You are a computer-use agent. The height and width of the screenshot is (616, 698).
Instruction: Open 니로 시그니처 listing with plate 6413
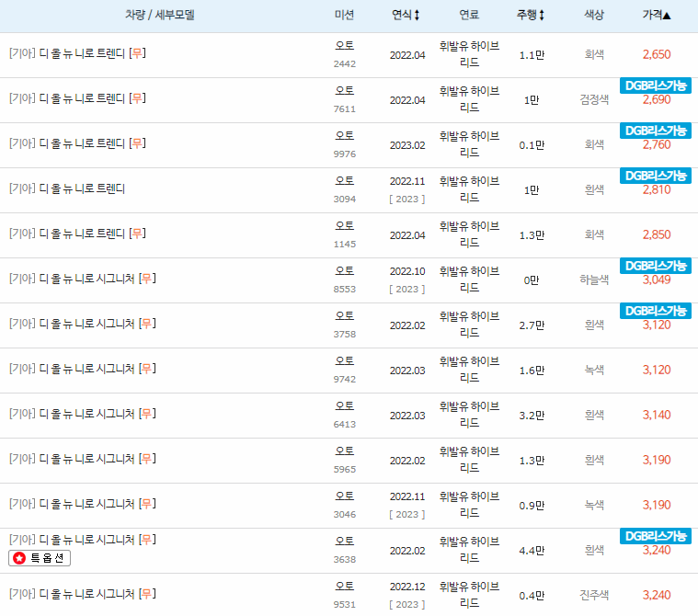point(83,414)
